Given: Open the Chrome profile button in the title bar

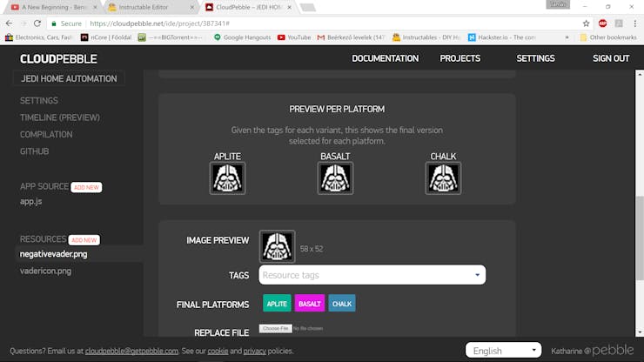Looking at the screenshot, I should click(558, 4).
